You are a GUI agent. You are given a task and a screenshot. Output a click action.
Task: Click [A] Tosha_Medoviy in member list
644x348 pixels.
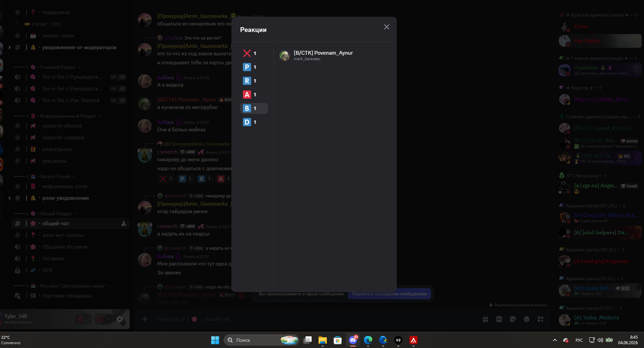point(599,320)
